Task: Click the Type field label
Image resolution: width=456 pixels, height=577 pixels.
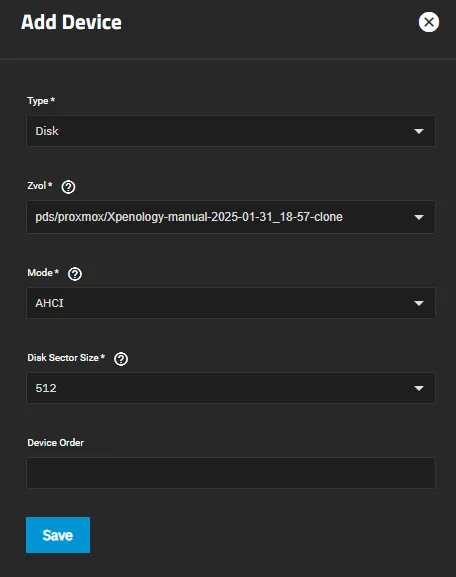Action: (x=41, y=100)
